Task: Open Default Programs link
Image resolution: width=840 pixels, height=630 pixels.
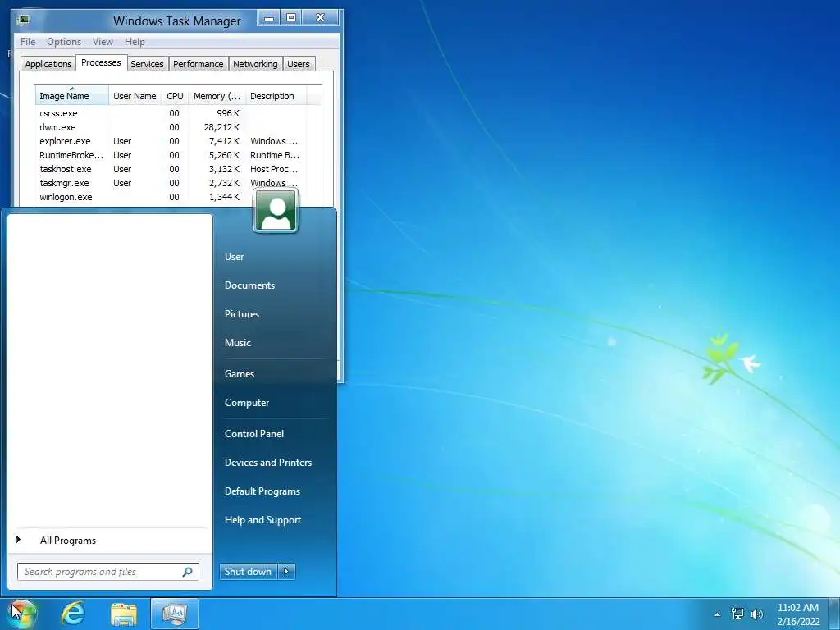Action: click(262, 491)
